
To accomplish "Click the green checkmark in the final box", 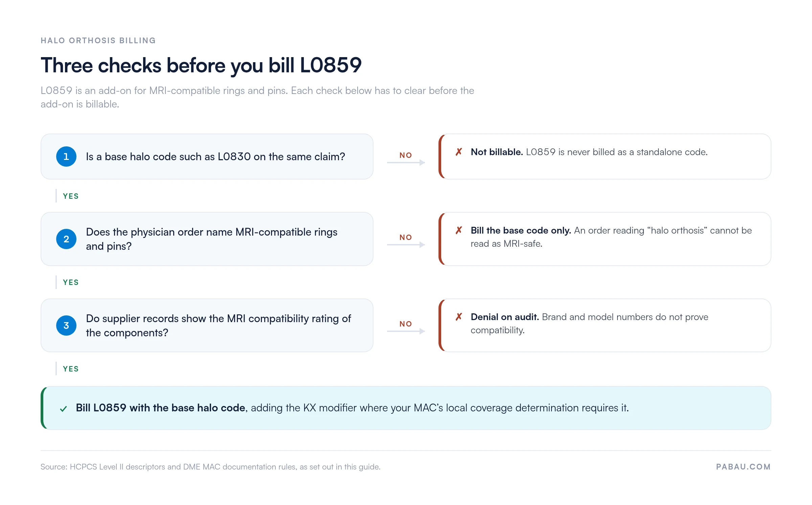I will tap(63, 409).
